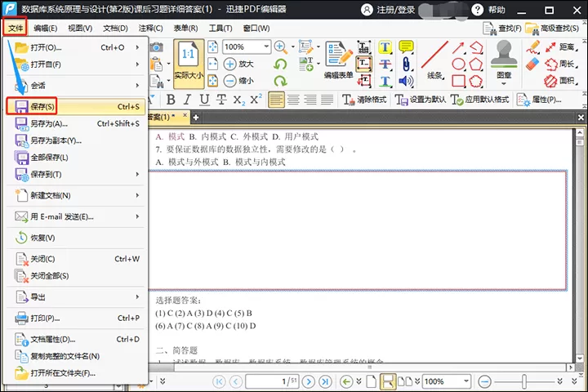This screenshot has height=392, width=588.
Task: Open the 视图(V) menu
Action: (x=80, y=28)
